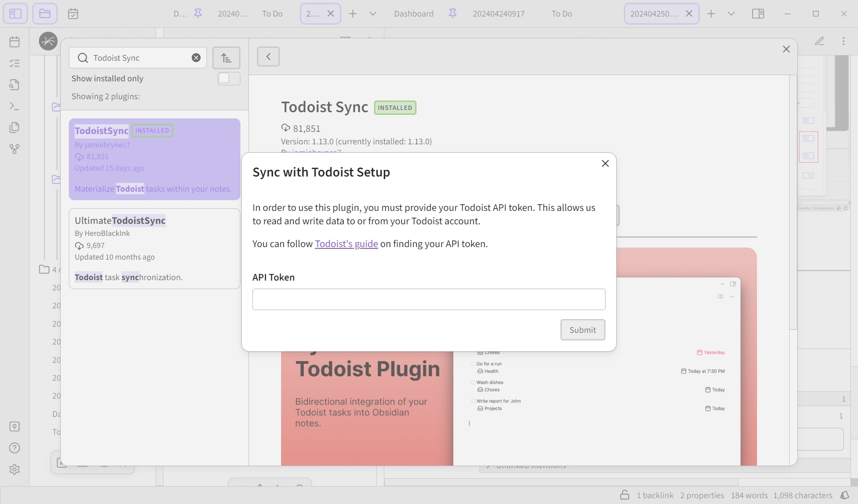The width and height of the screenshot is (858, 504).
Task: Focus the API Token input field
Action: [429, 299]
